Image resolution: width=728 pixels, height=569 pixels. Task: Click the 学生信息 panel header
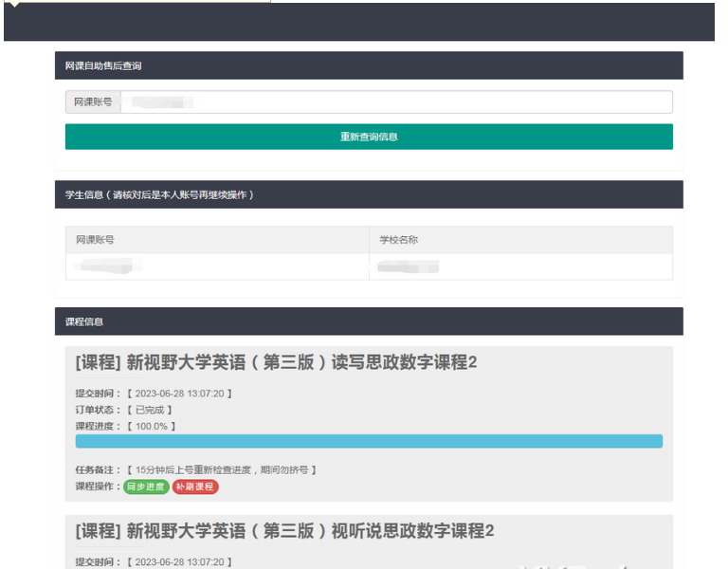click(369, 194)
